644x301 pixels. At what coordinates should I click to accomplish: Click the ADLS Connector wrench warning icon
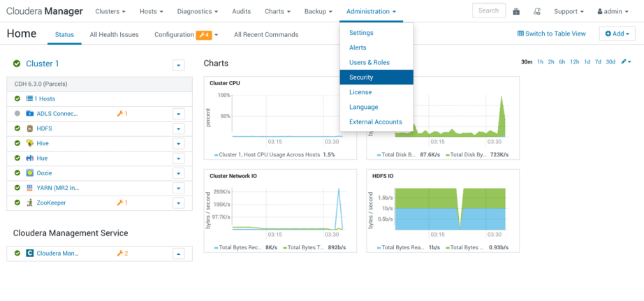tap(119, 113)
